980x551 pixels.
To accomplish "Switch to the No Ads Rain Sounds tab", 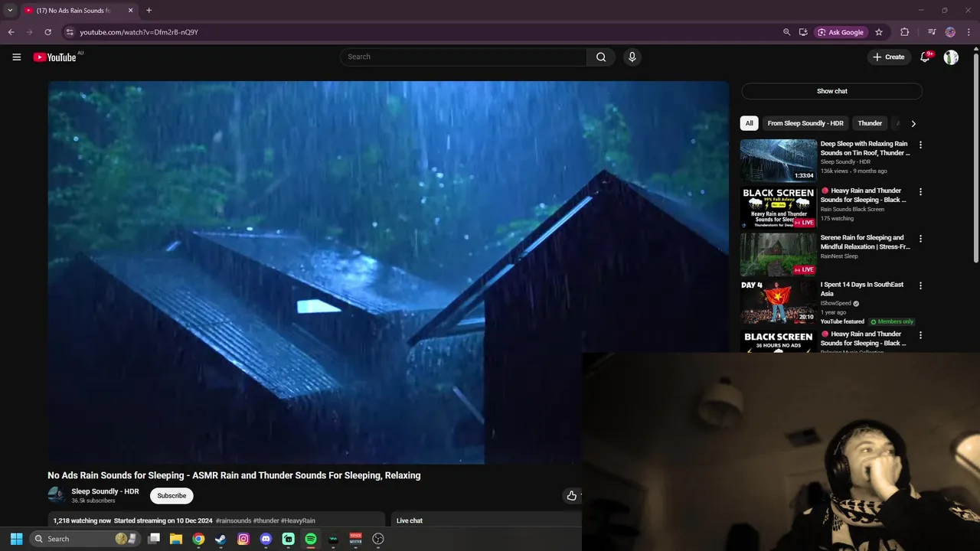I will pyautogui.click(x=73, y=11).
